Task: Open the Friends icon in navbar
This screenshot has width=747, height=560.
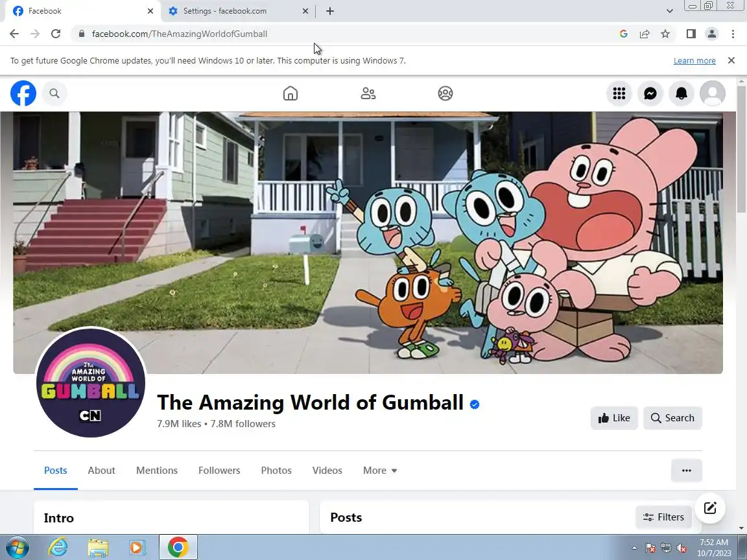Action: point(368,93)
